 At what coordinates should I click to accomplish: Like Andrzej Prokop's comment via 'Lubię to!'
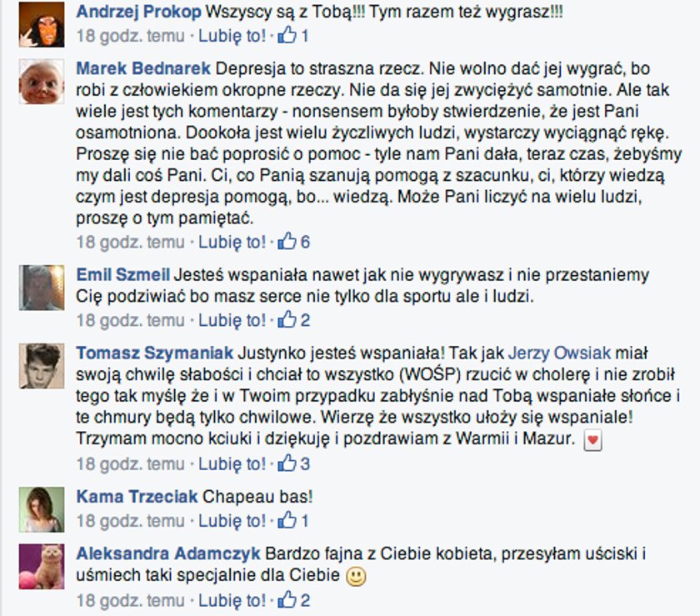(x=232, y=36)
